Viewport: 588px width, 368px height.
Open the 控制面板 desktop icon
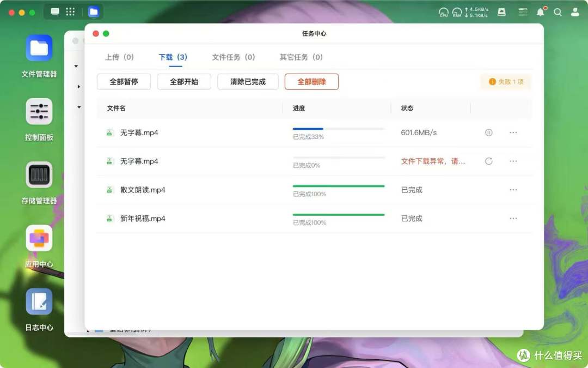pyautogui.click(x=39, y=111)
